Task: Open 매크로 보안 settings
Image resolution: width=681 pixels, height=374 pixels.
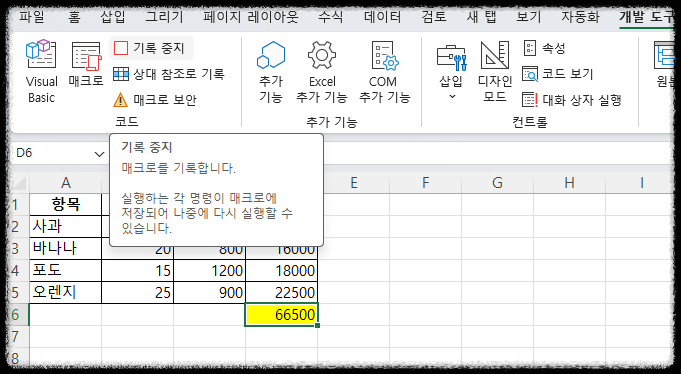Action: (x=155, y=100)
